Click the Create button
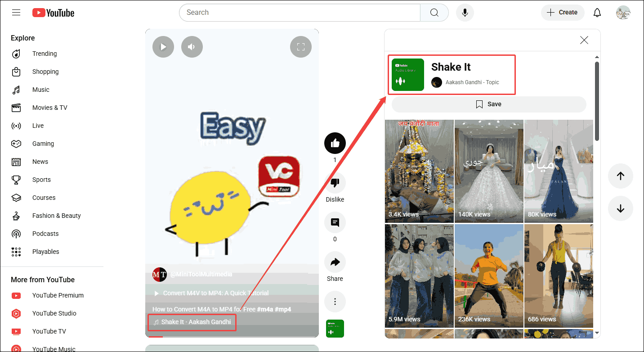644x352 pixels. coord(563,13)
